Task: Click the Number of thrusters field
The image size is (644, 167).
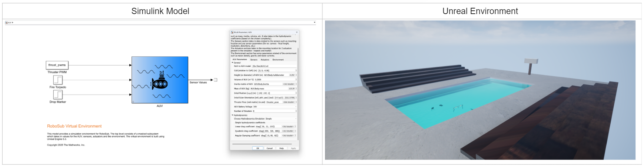Action: pos(273,111)
